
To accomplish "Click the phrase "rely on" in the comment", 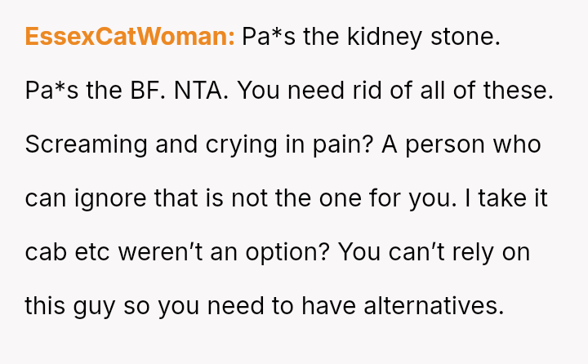I will pos(493,252).
